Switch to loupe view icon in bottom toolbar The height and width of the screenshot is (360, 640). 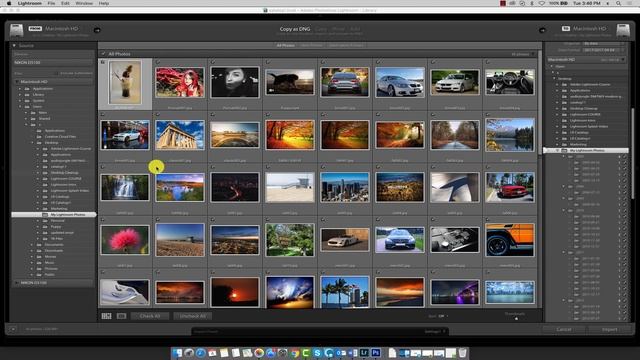tap(121, 316)
